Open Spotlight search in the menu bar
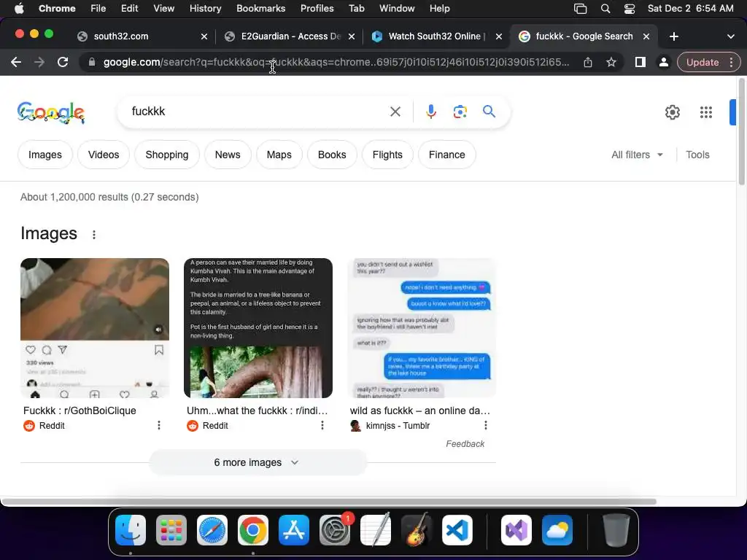747x560 pixels. [605, 9]
